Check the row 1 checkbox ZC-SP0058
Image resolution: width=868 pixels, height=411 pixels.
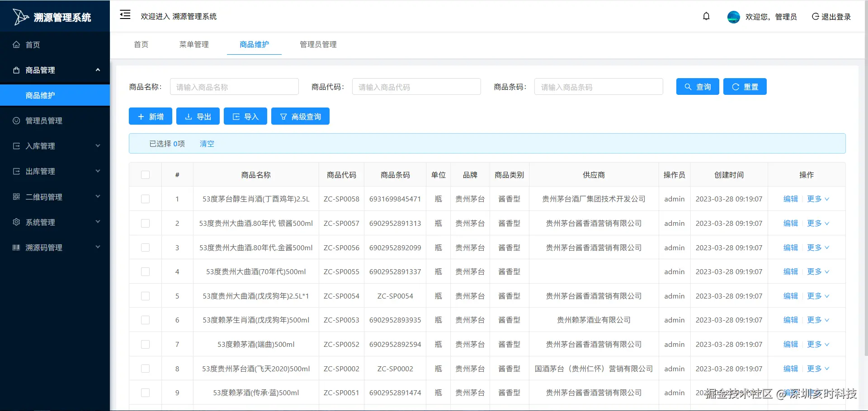click(x=145, y=199)
